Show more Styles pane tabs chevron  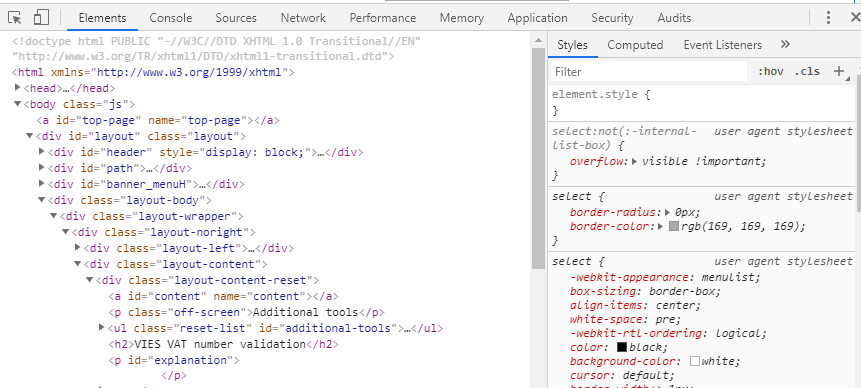(785, 44)
